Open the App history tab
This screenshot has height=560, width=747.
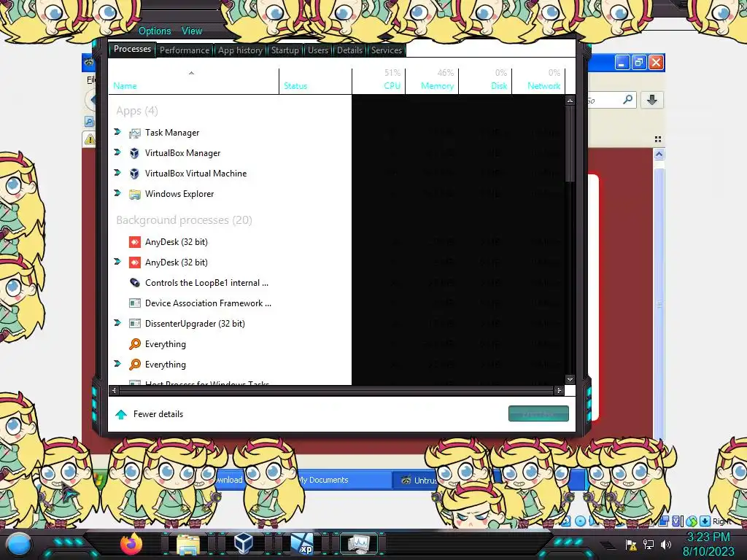pyautogui.click(x=240, y=50)
